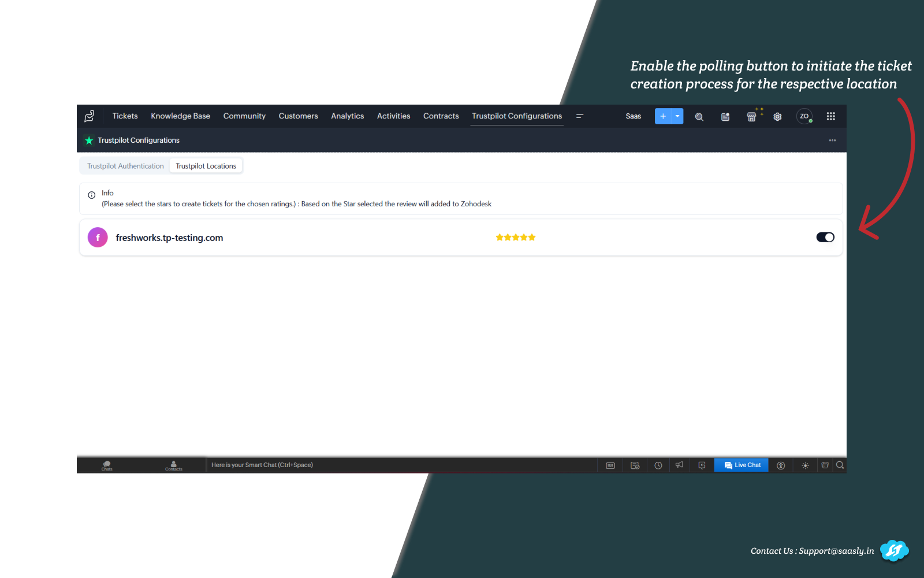The width and height of the screenshot is (924, 578).
Task: Click the blue plus add button
Action: pyautogui.click(x=663, y=116)
